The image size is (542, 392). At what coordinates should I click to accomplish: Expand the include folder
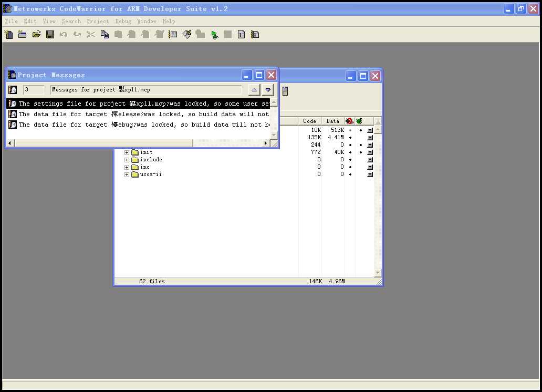[x=127, y=160]
